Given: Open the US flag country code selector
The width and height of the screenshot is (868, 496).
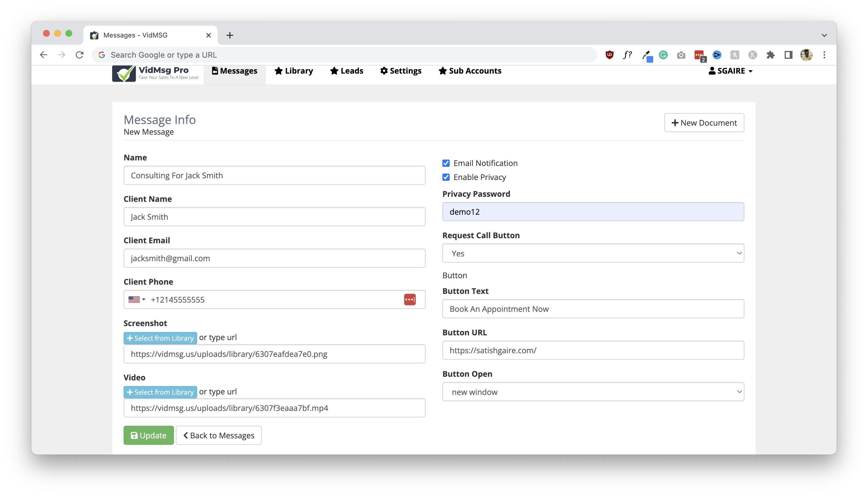Looking at the screenshot, I should (x=137, y=300).
